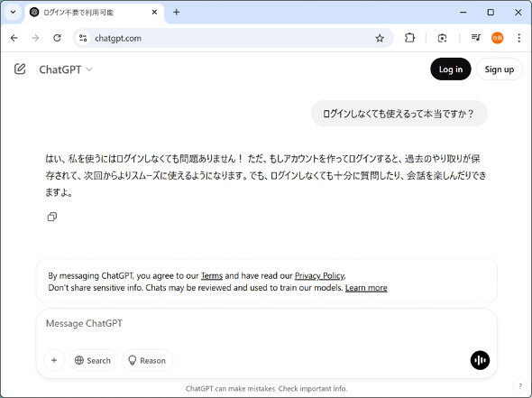The image size is (532, 398).
Task: Open the tab search chevron dropdown
Action: point(13,13)
